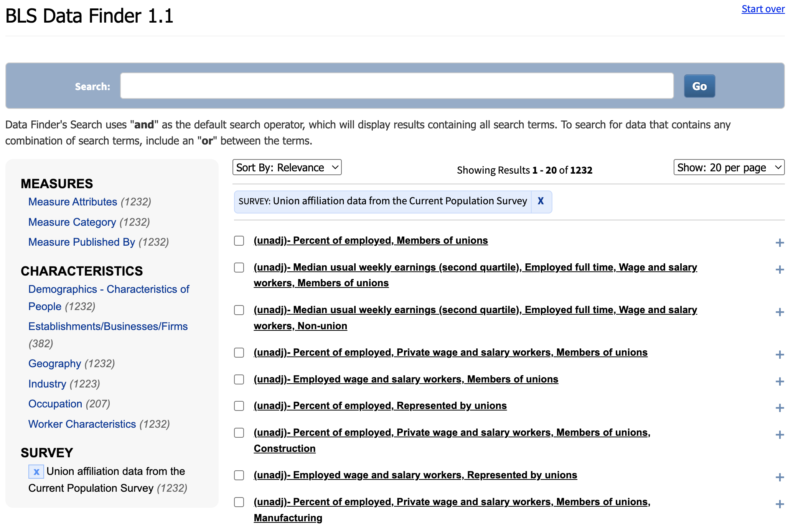This screenshot has width=801, height=532.
Task: Expand plus icon for Percent of employed, Represented by unions
Action: coord(779,408)
